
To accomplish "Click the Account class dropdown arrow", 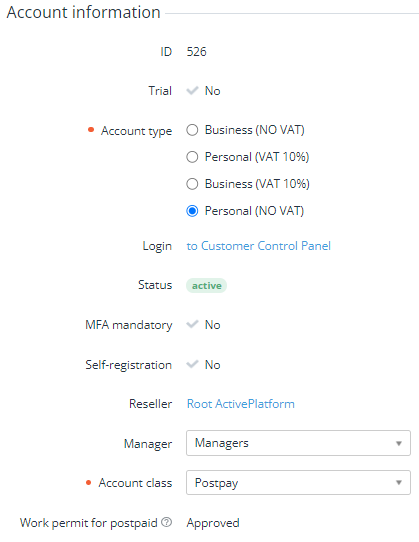I will (399, 483).
